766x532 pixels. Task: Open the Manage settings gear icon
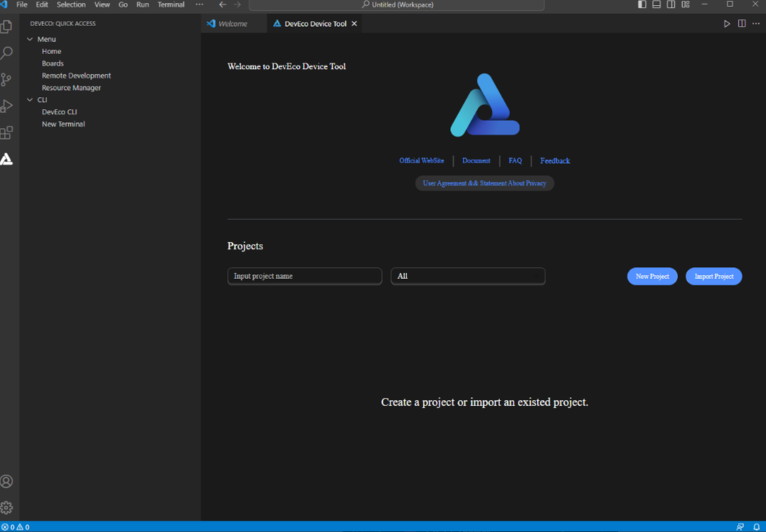[7, 507]
